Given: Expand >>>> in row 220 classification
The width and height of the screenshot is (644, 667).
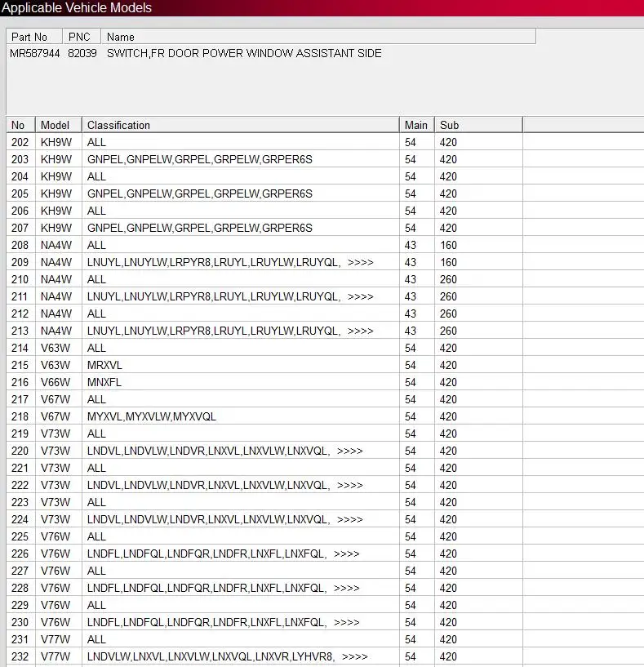Looking at the screenshot, I should [x=349, y=451].
